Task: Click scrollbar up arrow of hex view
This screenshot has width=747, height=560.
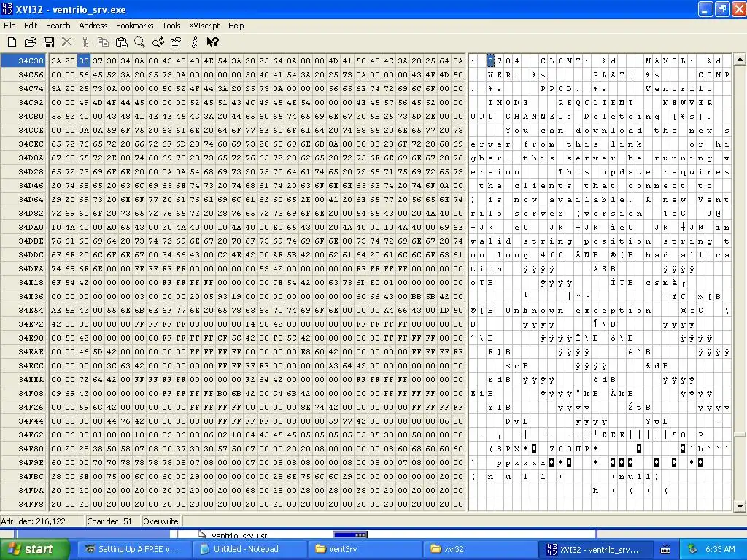Action: tap(740, 60)
